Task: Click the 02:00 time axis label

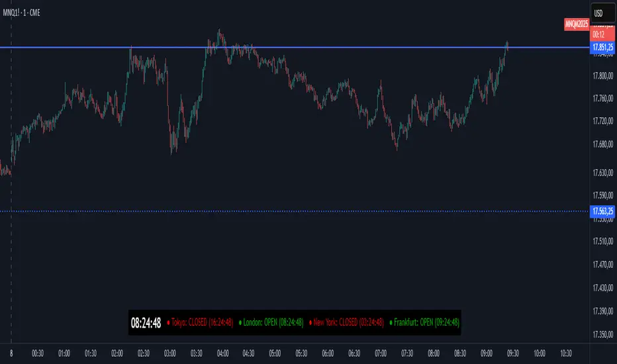Action: (x=117, y=353)
